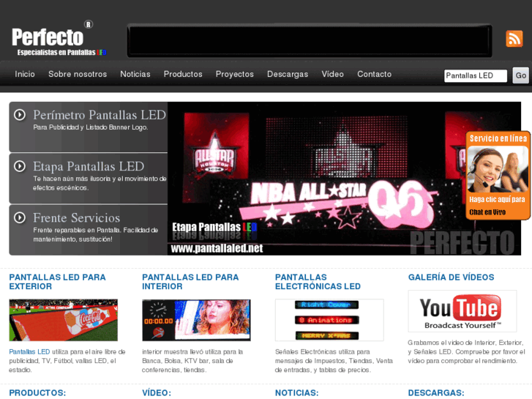The width and height of the screenshot is (532, 399).
Task: Go to Sobre nosotros page
Action: coord(78,74)
